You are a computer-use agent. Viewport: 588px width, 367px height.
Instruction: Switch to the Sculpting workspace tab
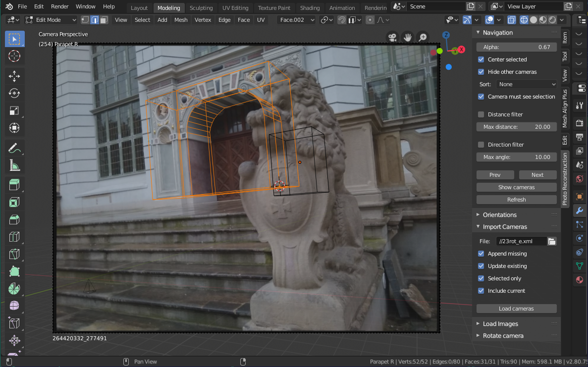point(201,8)
